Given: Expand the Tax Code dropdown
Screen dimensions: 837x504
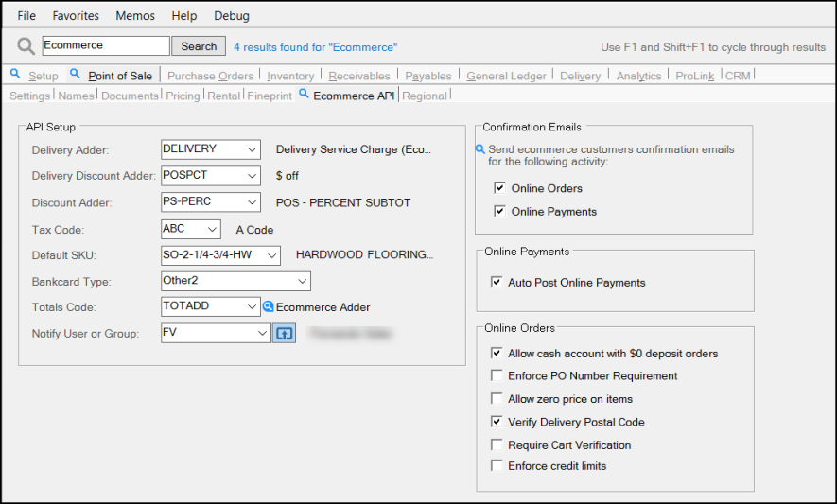Looking at the screenshot, I should click(212, 229).
